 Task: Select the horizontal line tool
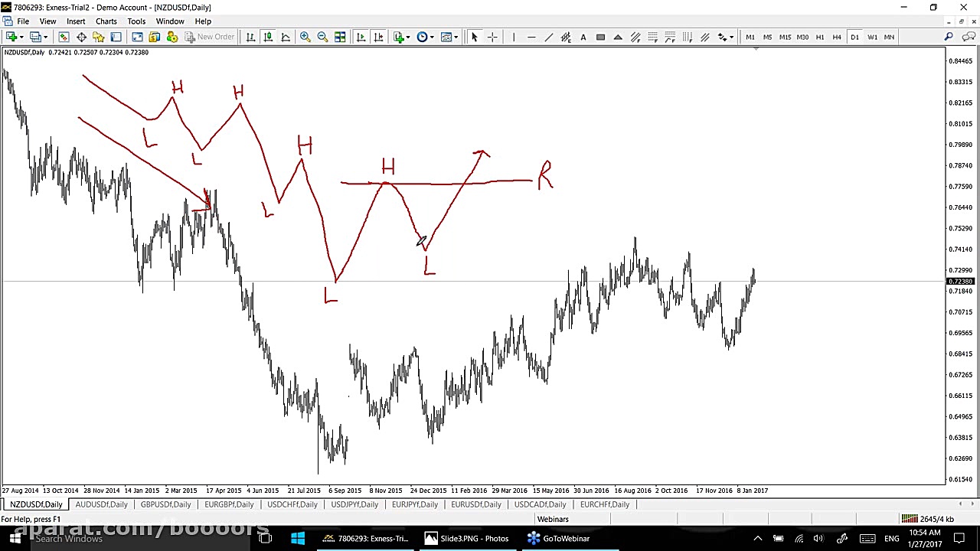531,37
